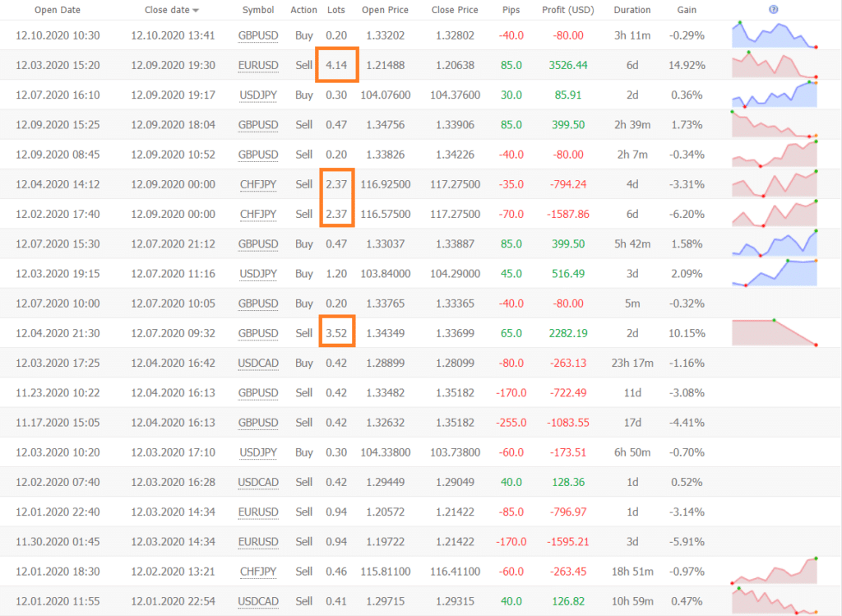842x616 pixels.
Task: Sort the table by Symbol column
Action: 257,10
